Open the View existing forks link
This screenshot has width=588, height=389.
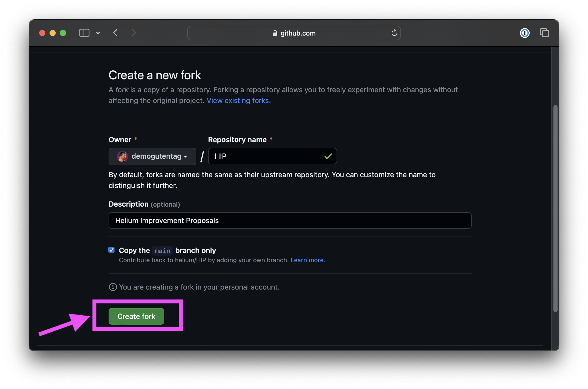pyautogui.click(x=239, y=101)
